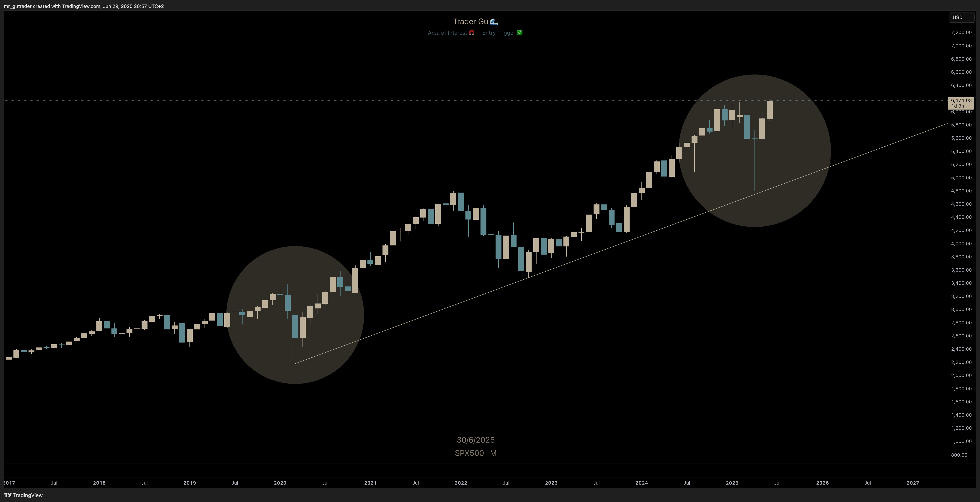Select the 2022 label on time axis

coord(461,483)
